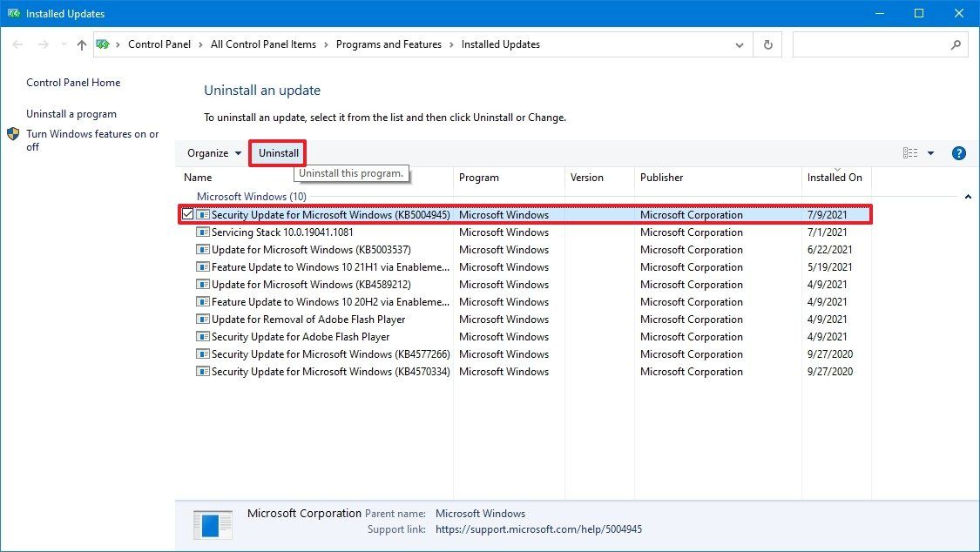Click the 7/1/2021 installed date cell

827,232
